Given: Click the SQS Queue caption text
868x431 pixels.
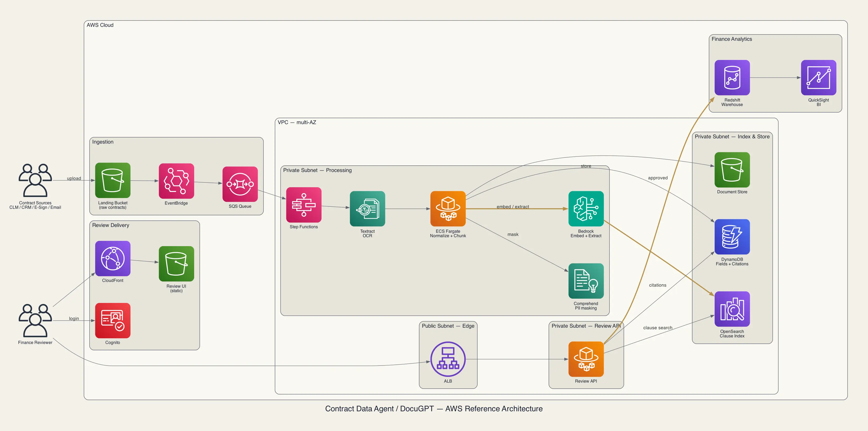Looking at the screenshot, I should click(240, 206).
